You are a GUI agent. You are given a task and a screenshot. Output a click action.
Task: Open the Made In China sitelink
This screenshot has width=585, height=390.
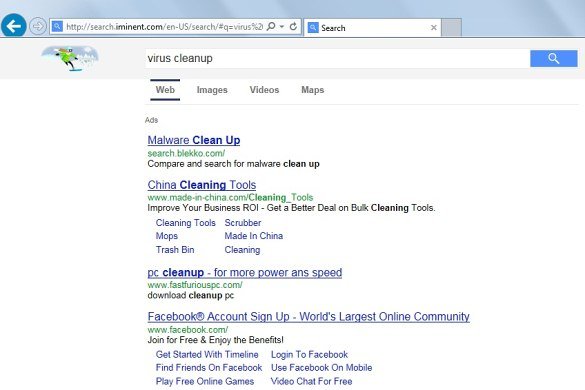[x=253, y=236]
